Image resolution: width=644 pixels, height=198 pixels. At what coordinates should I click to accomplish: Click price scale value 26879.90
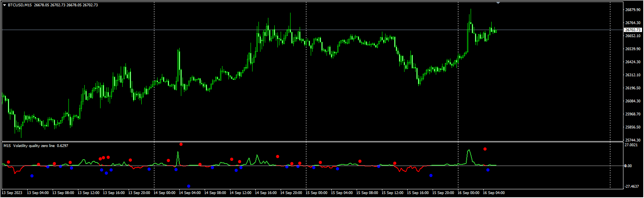[633, 9]
